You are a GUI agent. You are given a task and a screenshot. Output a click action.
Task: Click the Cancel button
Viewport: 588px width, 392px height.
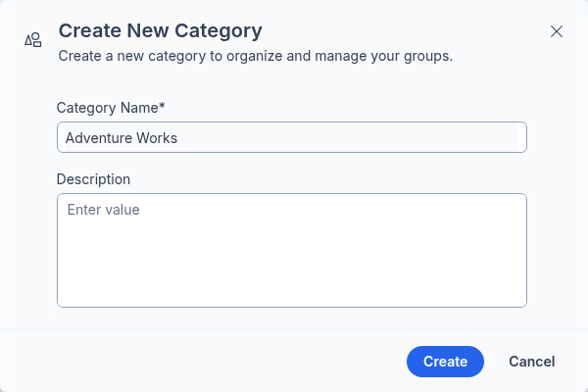coord(531,362)
